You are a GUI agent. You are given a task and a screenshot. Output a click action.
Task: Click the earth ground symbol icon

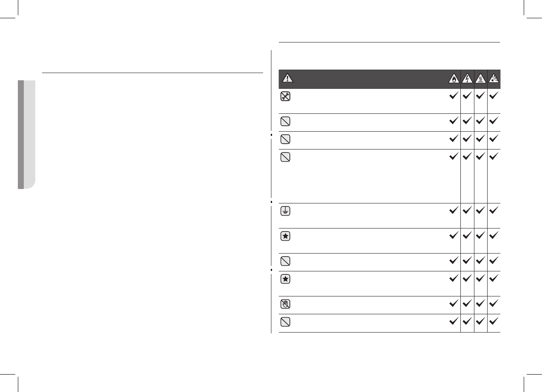[x=286, y=212]
